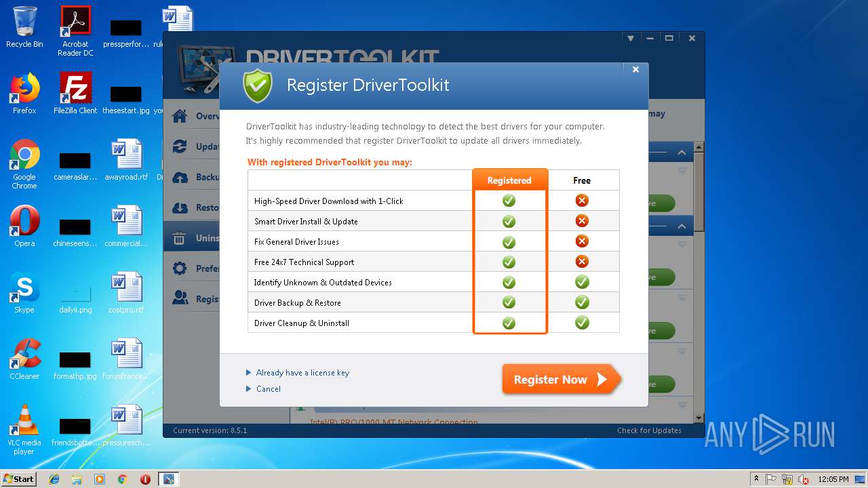The width and height of the screenshot is (868, 488).
Task: Open Google Chrome desktop shortcut
Action: point(24,164)
